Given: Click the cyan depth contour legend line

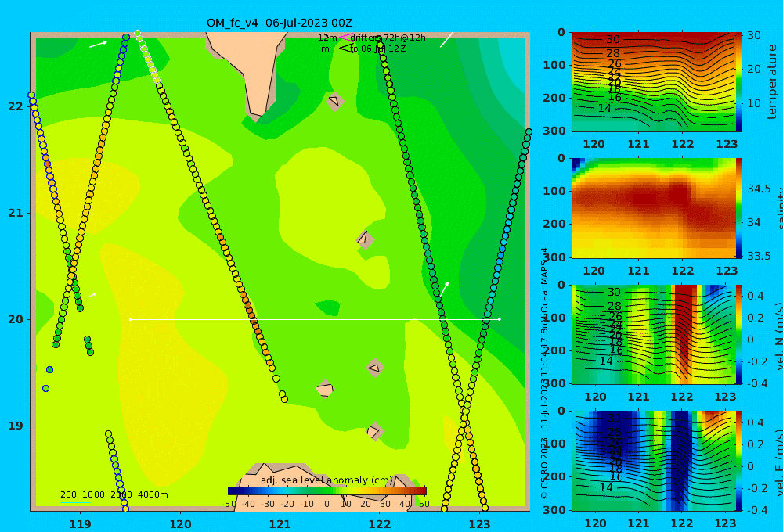Looking at the screenshot, I should pos(75,502).
